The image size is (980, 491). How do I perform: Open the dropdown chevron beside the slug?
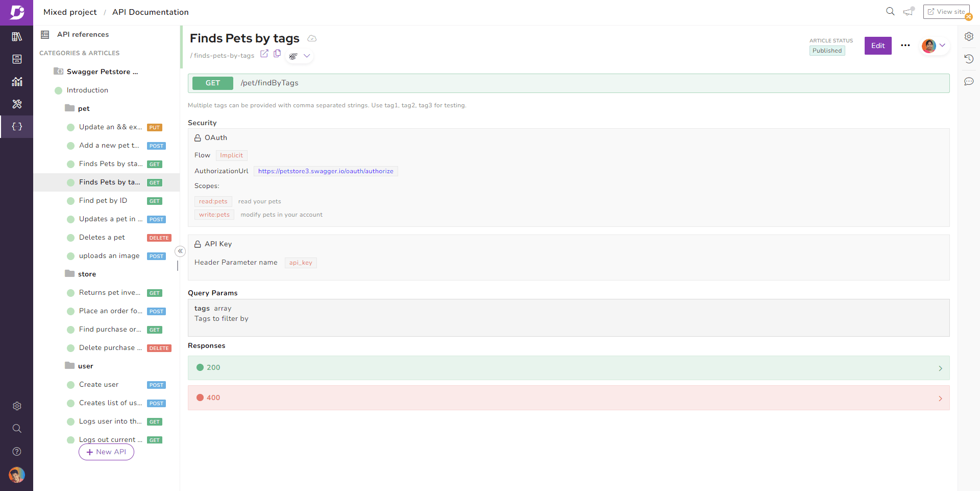tap(307, 56)
